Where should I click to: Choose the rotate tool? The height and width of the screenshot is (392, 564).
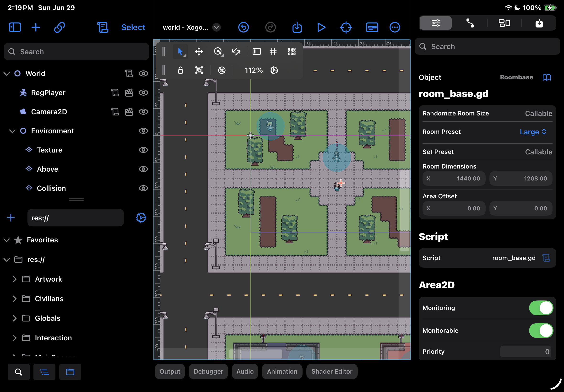218,51
